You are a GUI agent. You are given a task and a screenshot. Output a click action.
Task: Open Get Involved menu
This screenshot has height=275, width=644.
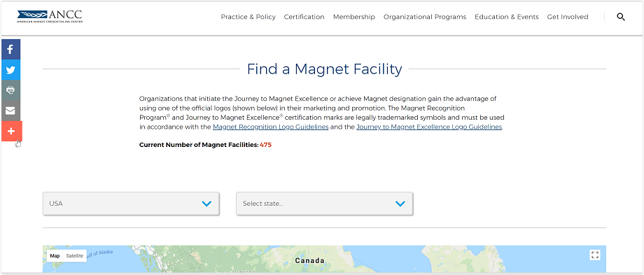[568, 17]
